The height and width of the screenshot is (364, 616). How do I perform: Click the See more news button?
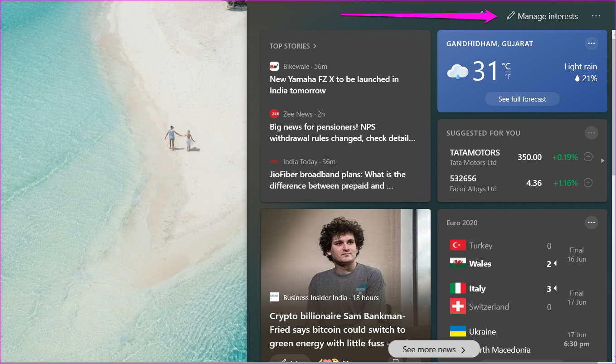433,349
